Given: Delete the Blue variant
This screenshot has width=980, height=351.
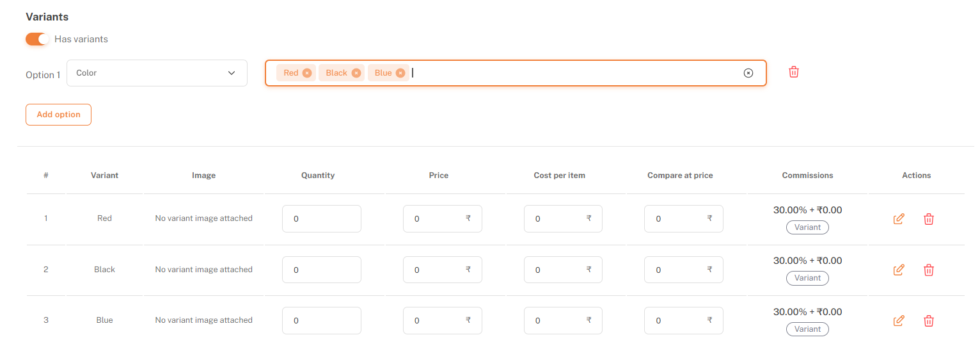Looking at the screenshot, I should pos(929,320).
